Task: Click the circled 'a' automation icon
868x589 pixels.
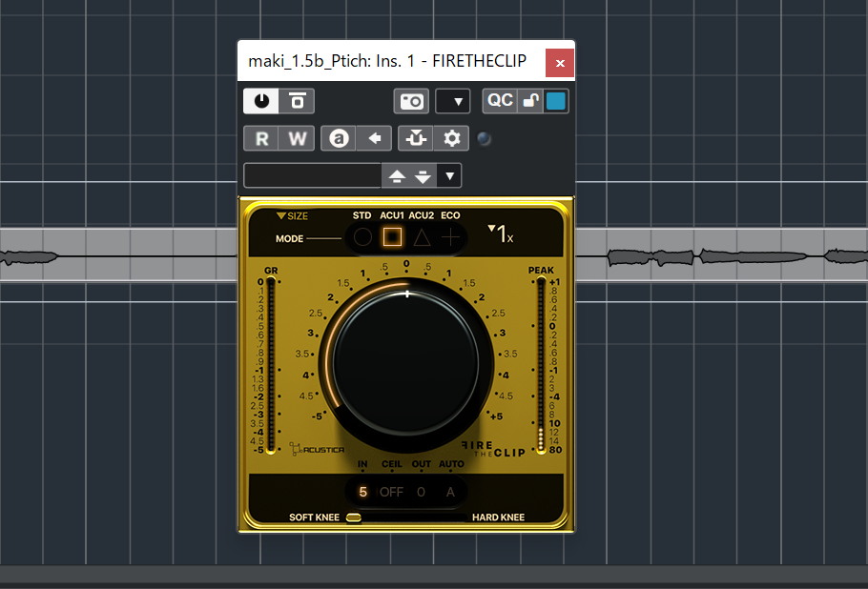Action: [x=339, y=138]
